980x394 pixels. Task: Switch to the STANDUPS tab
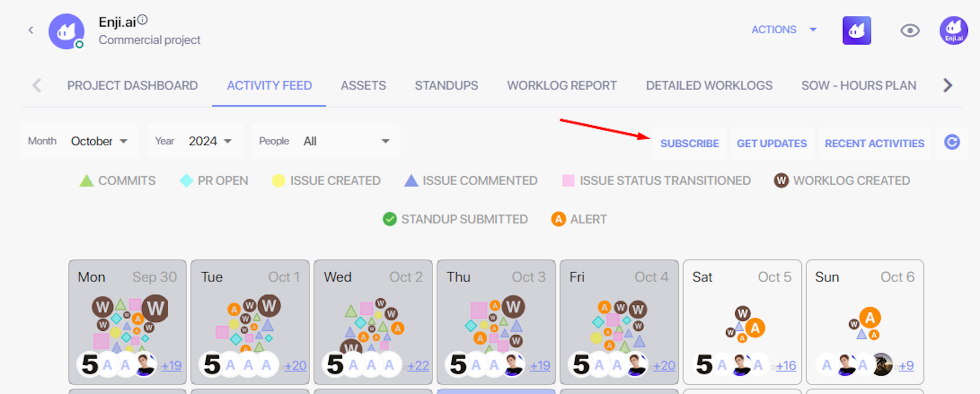coord(446,85)
